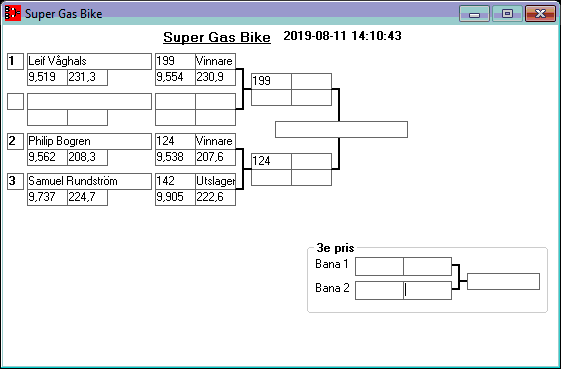
Task: Select the 9,519 elapsed time cell
Action: 47,77
